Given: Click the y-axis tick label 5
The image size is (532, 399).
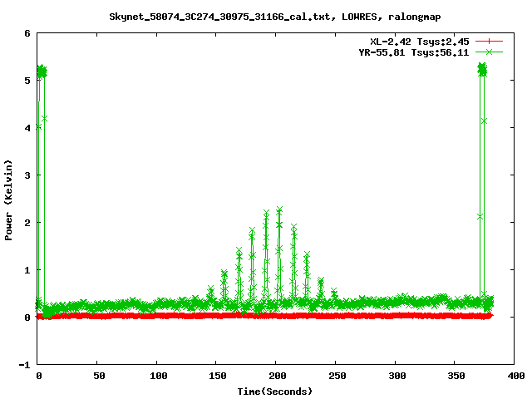Looking at the screenshot, I should [x=27, y=81].
